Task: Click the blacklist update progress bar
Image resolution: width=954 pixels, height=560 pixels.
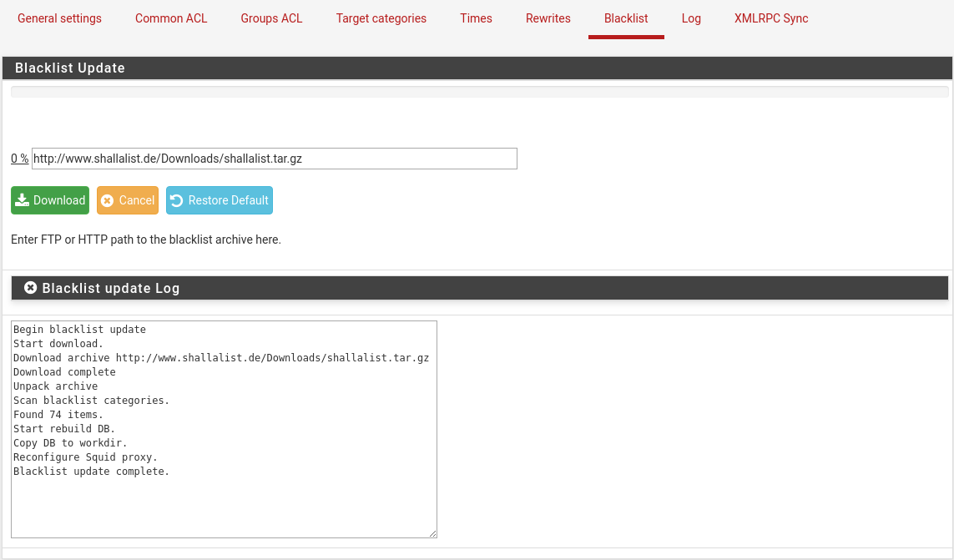Action: click(479, 92)
